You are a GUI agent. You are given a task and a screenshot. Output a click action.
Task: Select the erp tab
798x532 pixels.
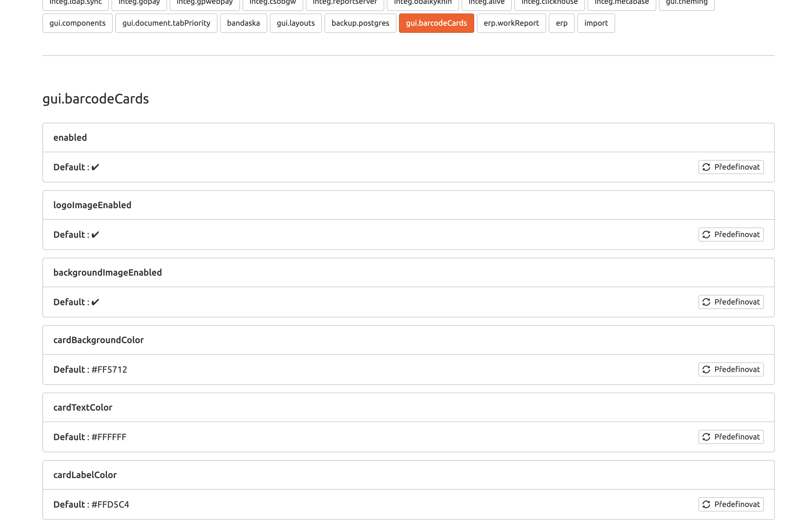point(562,23)
